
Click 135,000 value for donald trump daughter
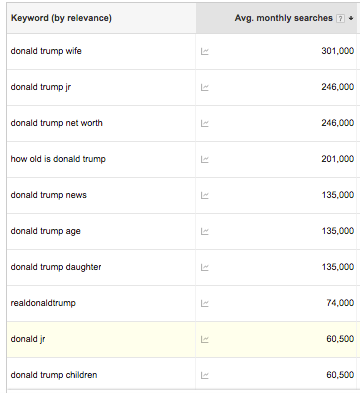click(x=338, y=267)
